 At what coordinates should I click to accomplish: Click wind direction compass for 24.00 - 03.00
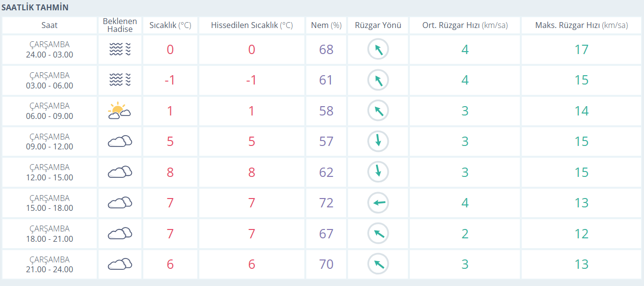pos(378,49)
